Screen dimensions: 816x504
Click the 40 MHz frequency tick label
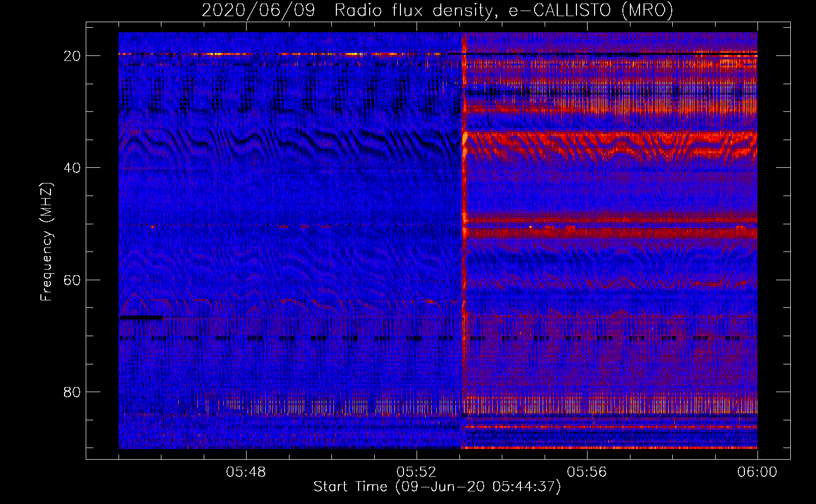click(72, 168)
